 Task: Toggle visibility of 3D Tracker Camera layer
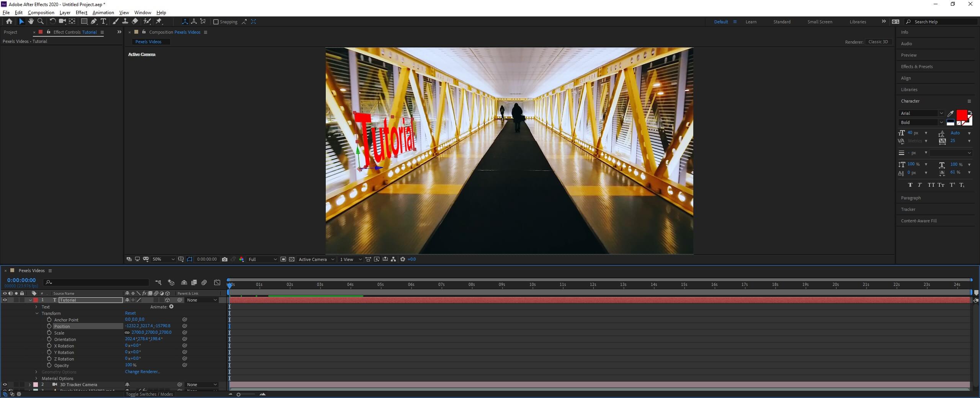pos(5,385)
